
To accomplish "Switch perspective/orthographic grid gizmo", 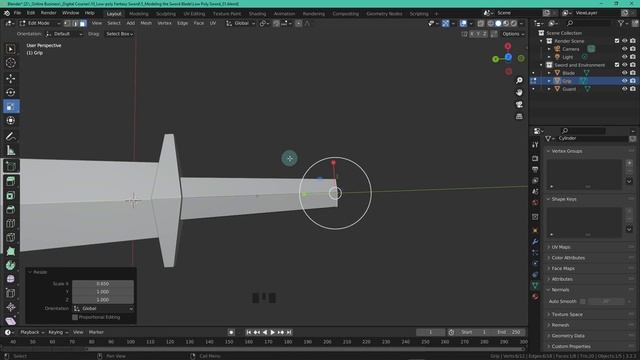I will coord(519,116).
